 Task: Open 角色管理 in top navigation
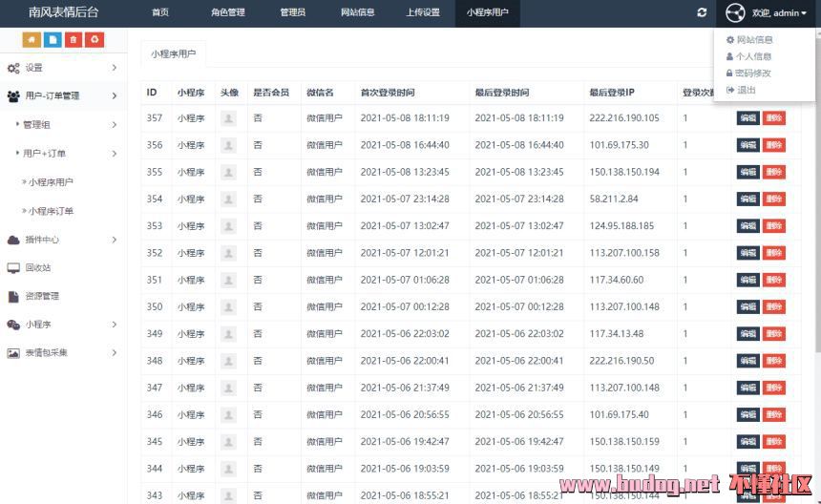point(228,12)
